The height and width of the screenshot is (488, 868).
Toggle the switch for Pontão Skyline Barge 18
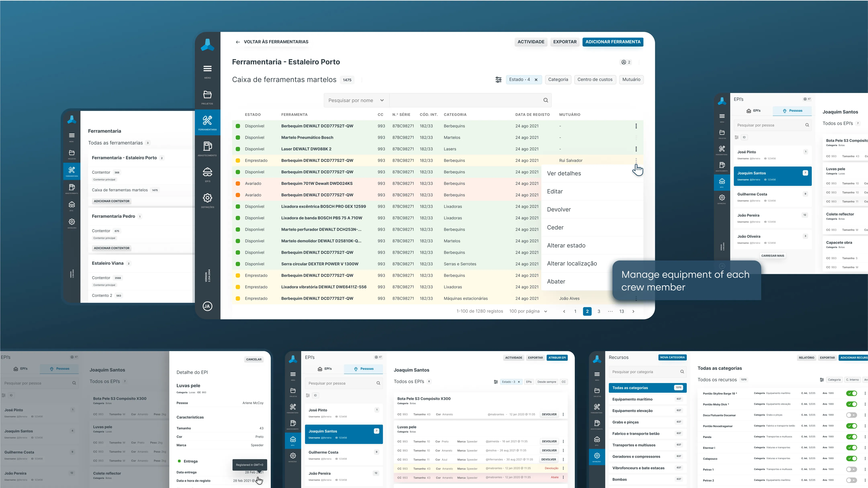(x=852, y=393)
